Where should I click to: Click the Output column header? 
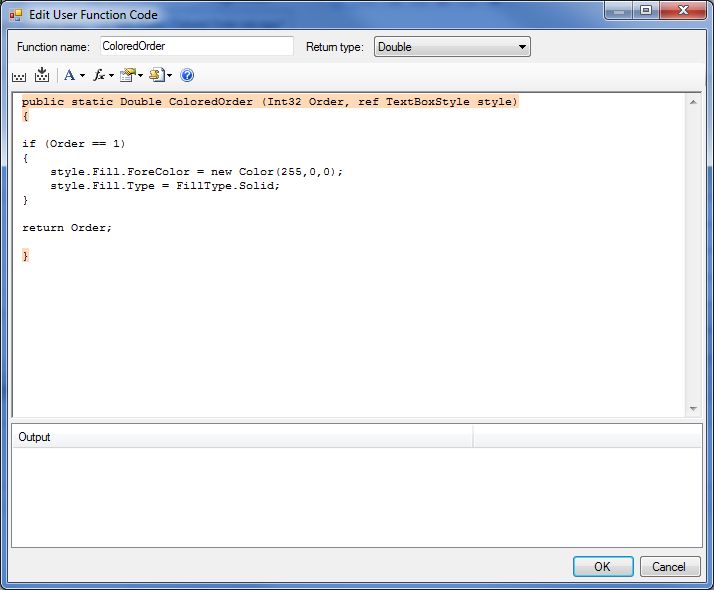click(x=243, y=437)
